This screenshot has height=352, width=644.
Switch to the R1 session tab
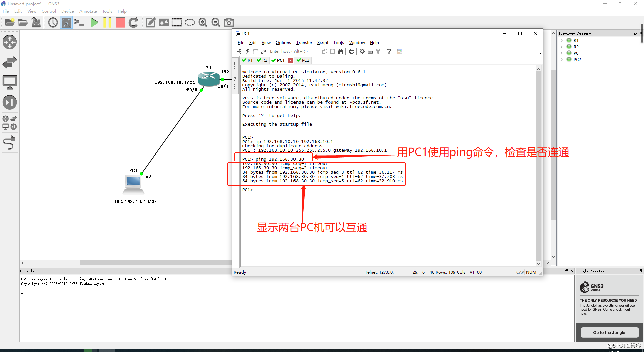click(248, 60)
